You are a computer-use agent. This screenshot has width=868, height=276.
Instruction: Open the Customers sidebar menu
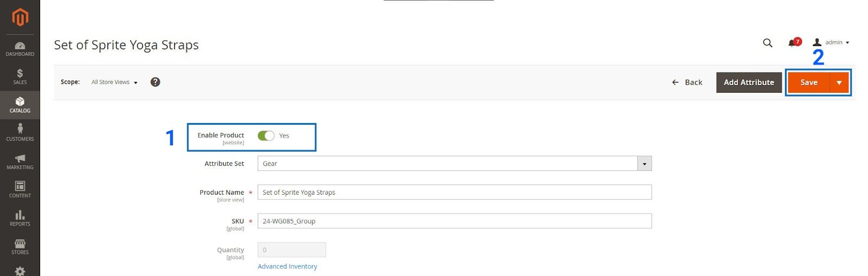click(x=20, y=133)
